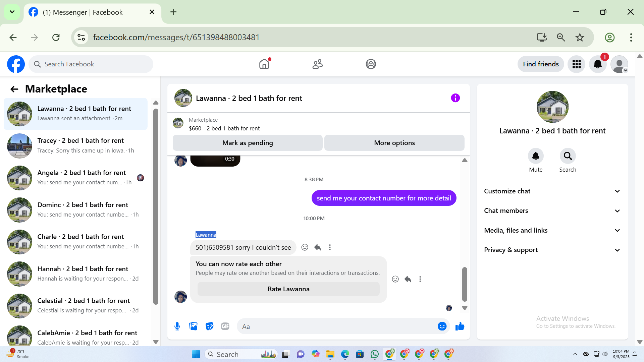The image size is (644, 362).
Task: Open the Windows Start menu
Action: click(196, 354)
